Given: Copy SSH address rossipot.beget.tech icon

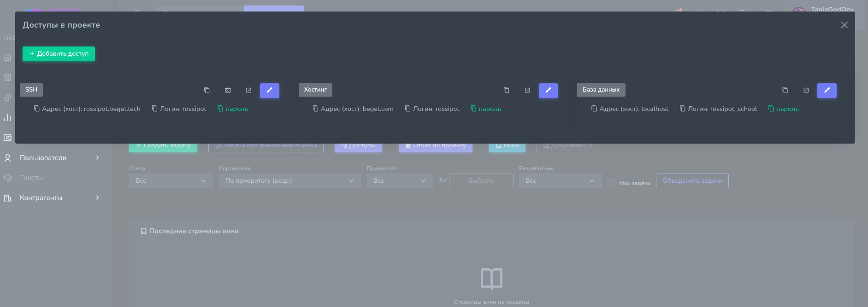Looking at the screenshot, I should tap(36, 109).
